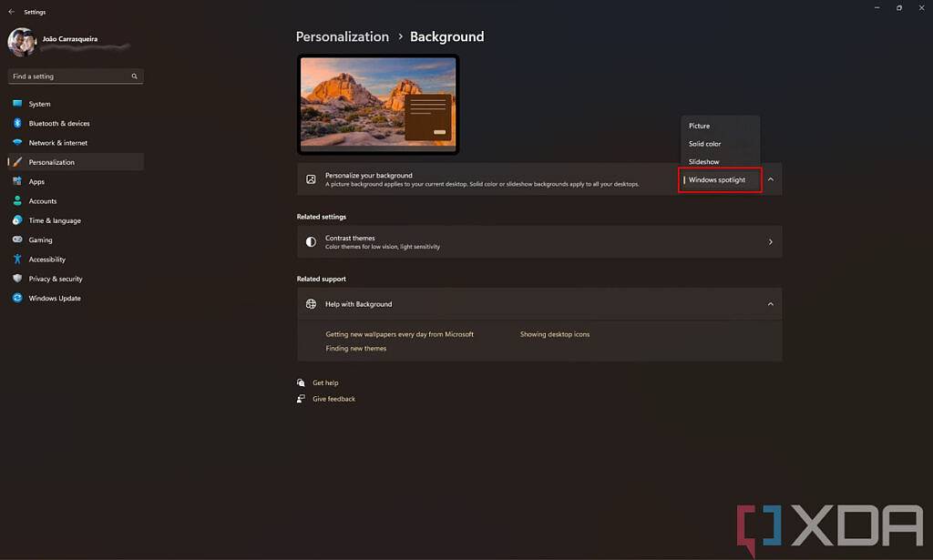Choose Windows spotlight from background dropdown

[x=717, y=179]
